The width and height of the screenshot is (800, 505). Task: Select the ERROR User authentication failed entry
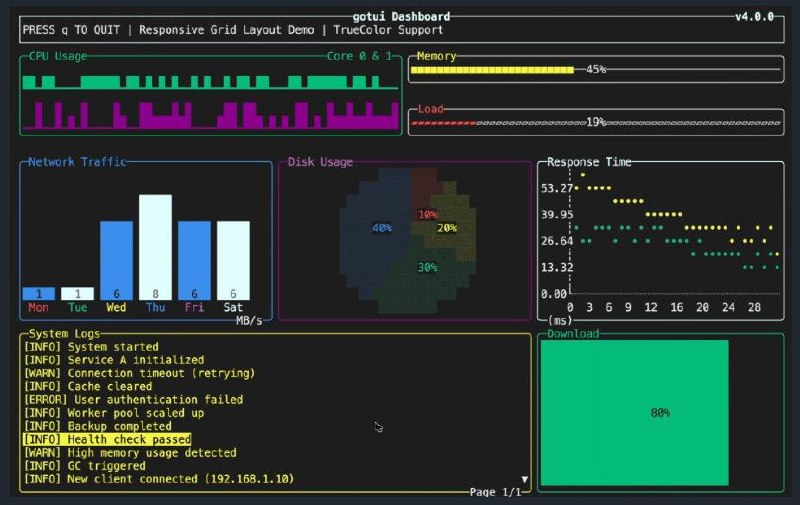[133, 399]
